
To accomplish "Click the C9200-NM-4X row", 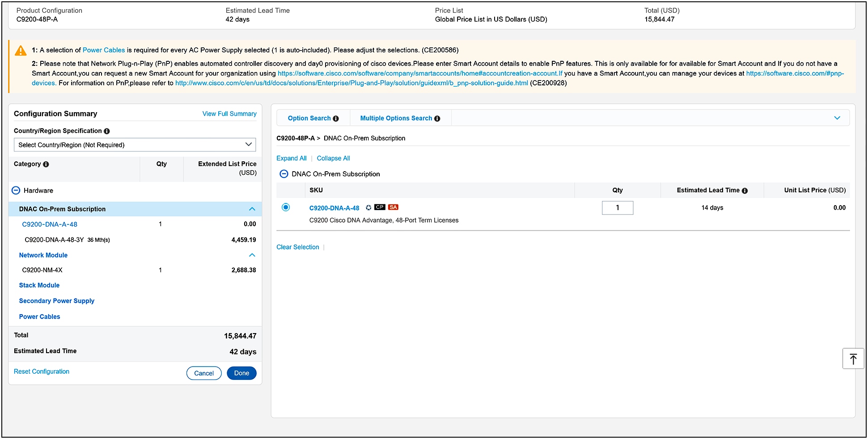I will coord(135,270).
